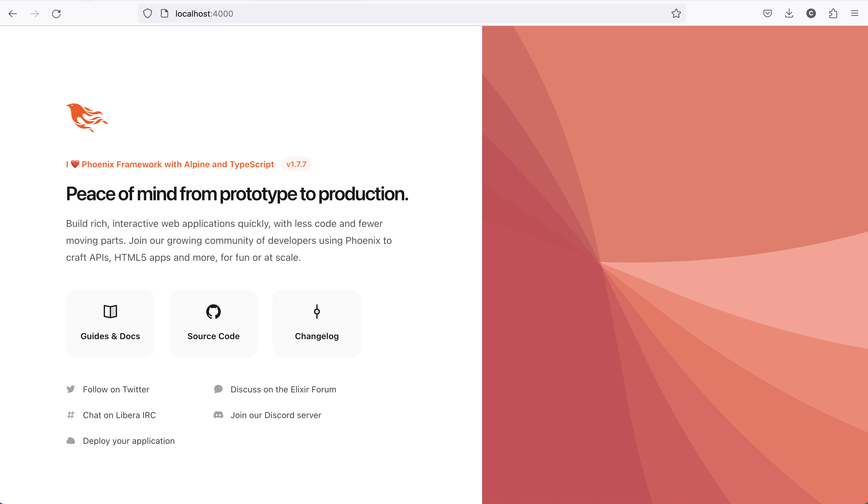The height and width of the screenshot is (504, 868).
Task: Focus the localhost:4000 address bar
Action: [x=412, y=14]
